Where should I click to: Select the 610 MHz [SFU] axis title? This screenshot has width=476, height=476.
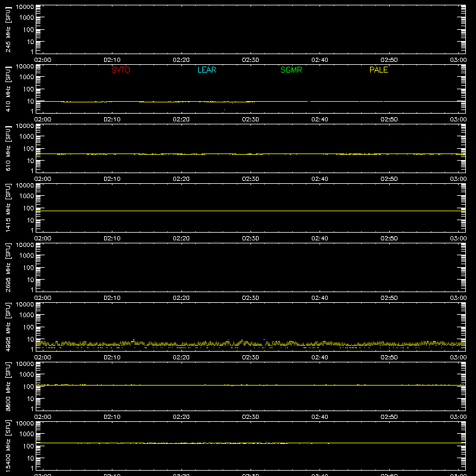tap(8, 148)
